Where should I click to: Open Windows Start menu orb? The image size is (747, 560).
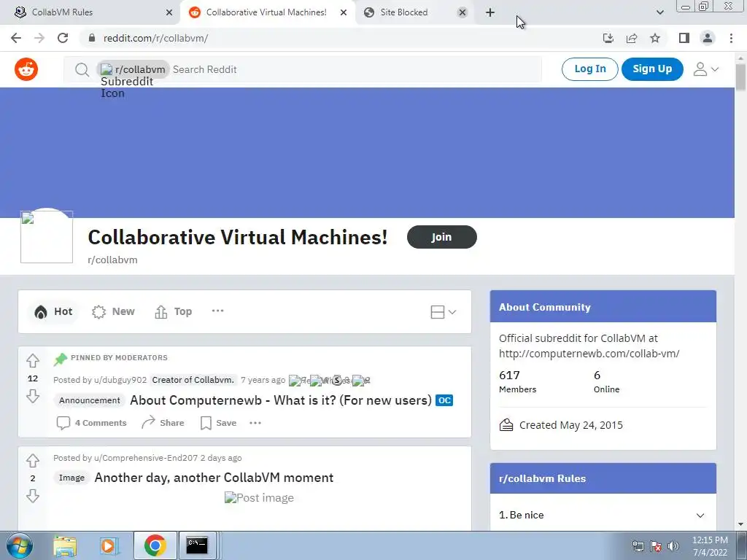20,545
